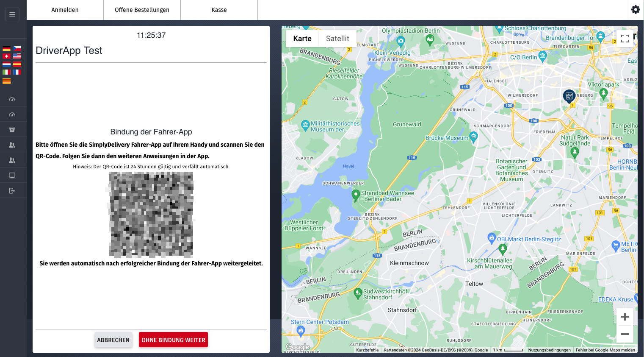Screen dimensions: 644x357
Task: Toggle fullscreen map view
Action: coord(625,39)
